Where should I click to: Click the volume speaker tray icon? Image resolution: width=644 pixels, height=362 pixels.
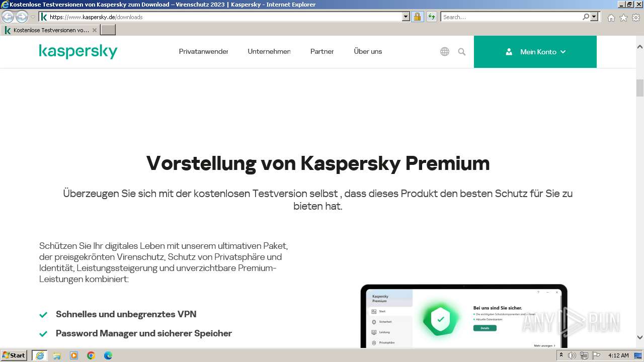click(x=572, y=355)
